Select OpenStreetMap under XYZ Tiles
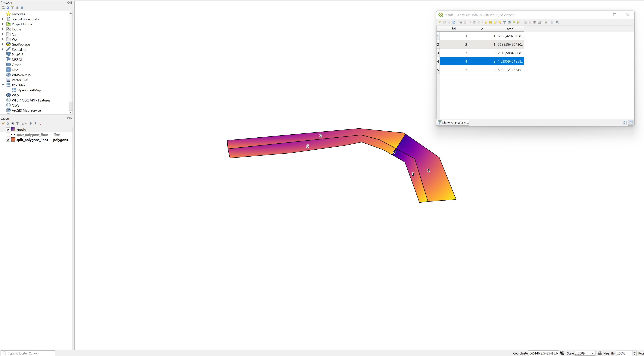 29,90
